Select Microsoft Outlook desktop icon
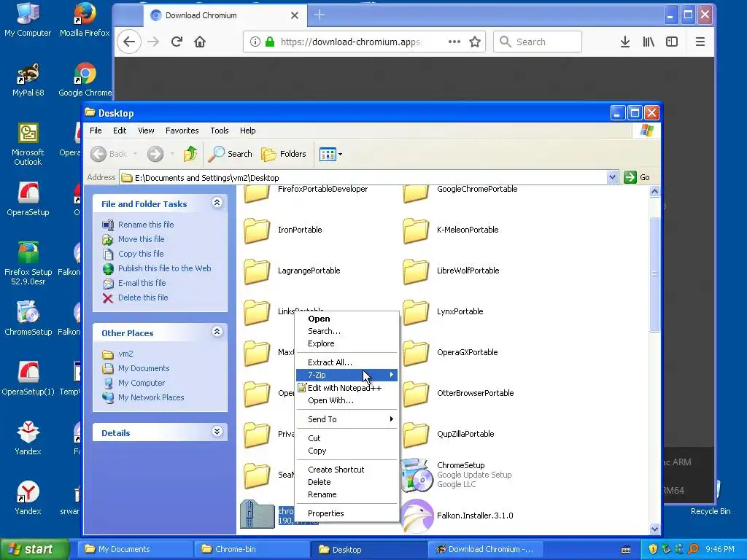747x560 pixels. [28, 144]
